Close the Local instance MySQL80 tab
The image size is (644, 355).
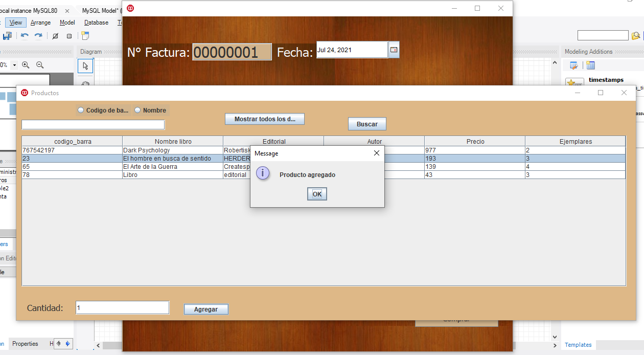[x=67, y=11]
